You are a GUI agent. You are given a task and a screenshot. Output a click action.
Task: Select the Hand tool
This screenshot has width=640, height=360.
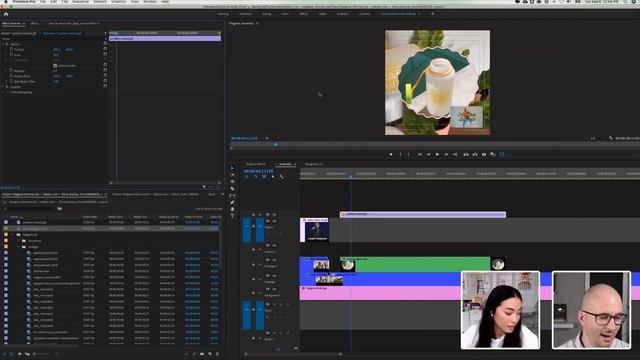coord(232,209)
